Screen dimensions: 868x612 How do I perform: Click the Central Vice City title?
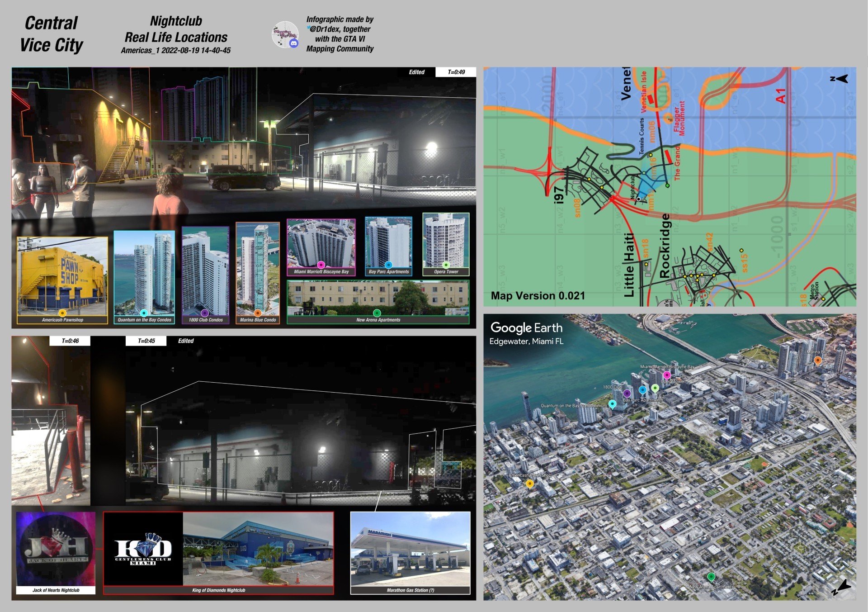click(x=51, y=34)
